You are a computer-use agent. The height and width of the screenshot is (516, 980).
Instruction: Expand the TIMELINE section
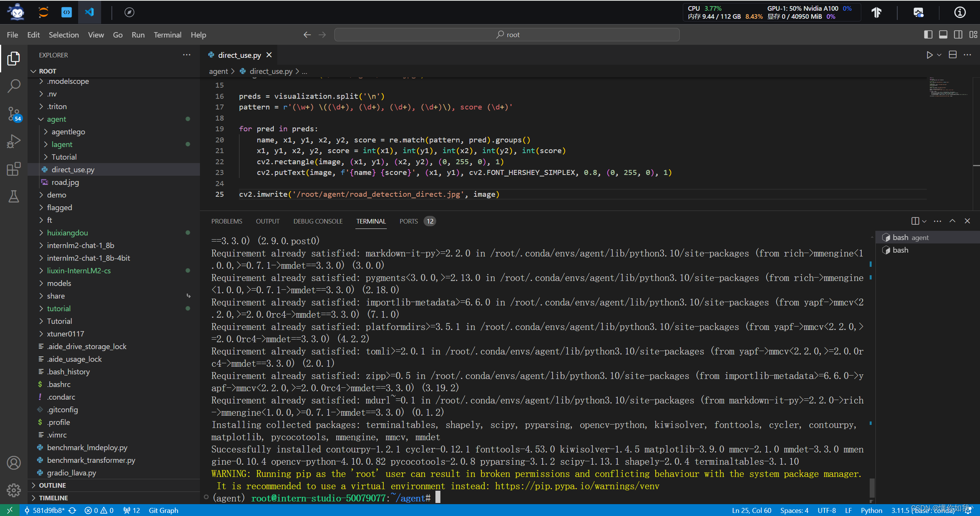tap(114, 498)
